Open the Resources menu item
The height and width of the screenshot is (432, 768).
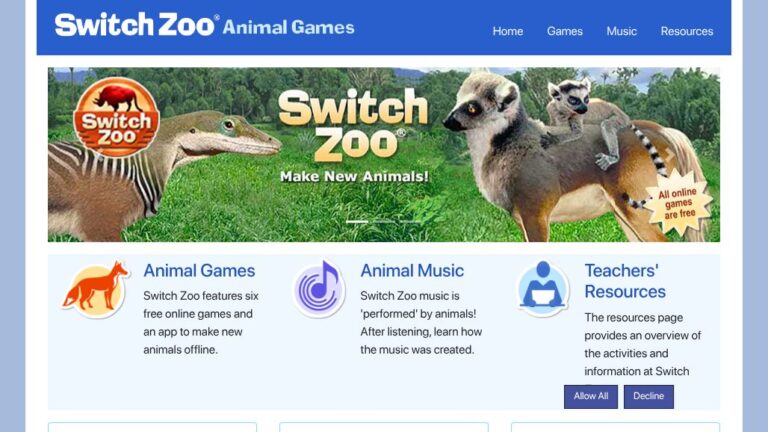coord(687,31)
